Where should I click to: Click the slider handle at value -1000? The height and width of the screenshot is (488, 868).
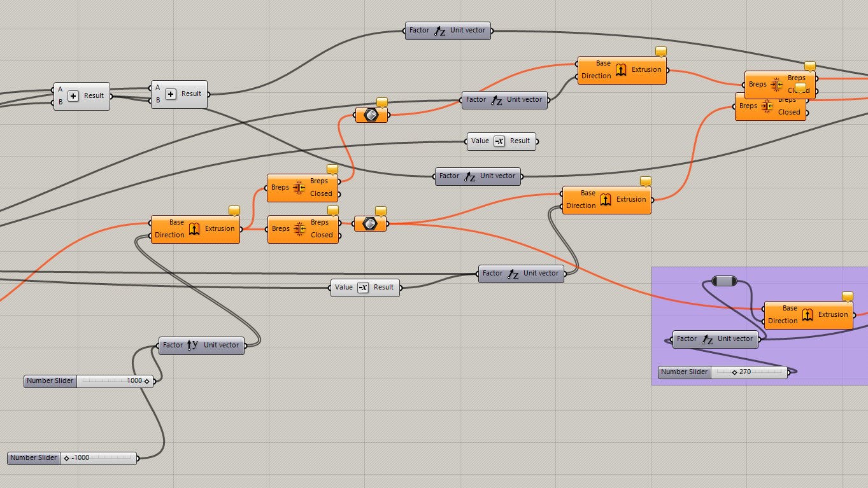coord(66,458)
